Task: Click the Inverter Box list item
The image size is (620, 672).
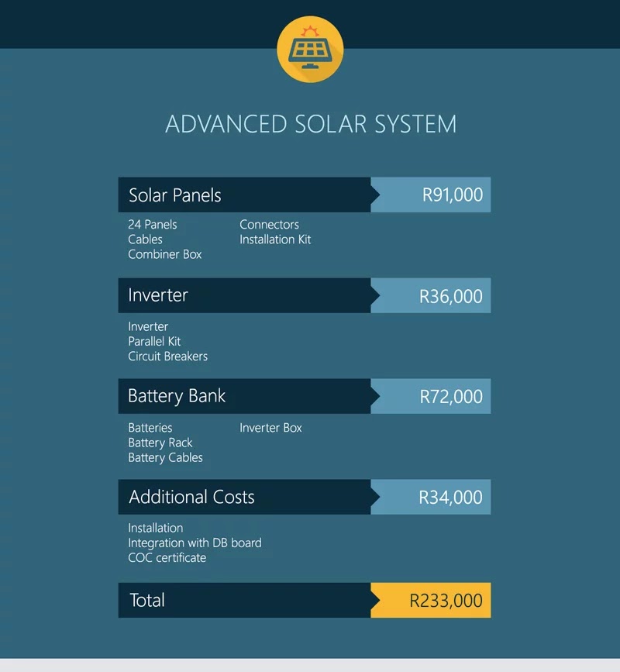Action: tap(270, 428)
